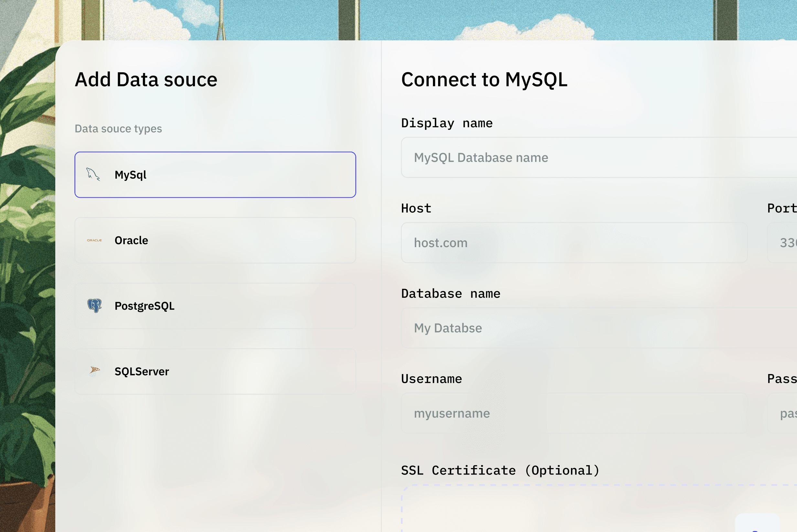Click the PostgreSQL elephant icon
This screenshot has height=532, width=797.
point(94,306)
